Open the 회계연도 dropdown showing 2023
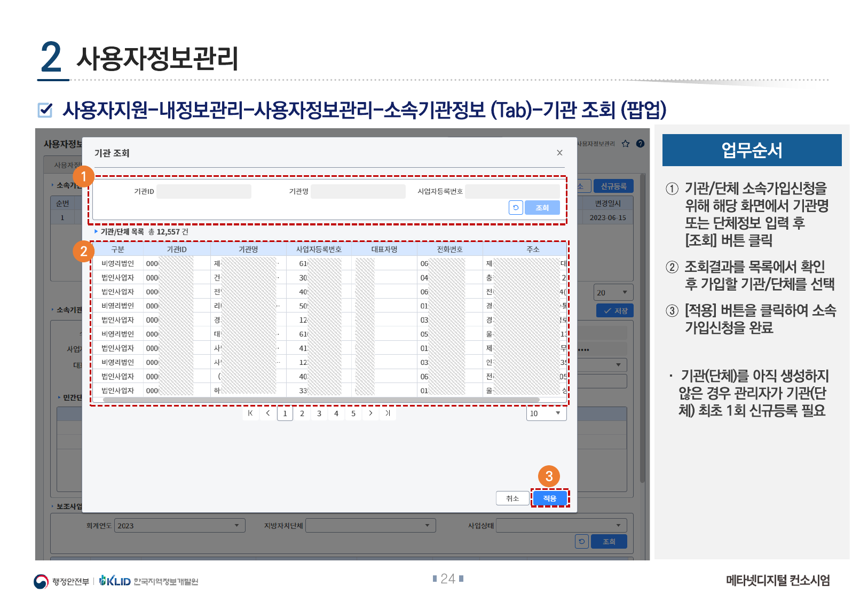This screenshot has width=868, height=601. (x=179, y=526)
